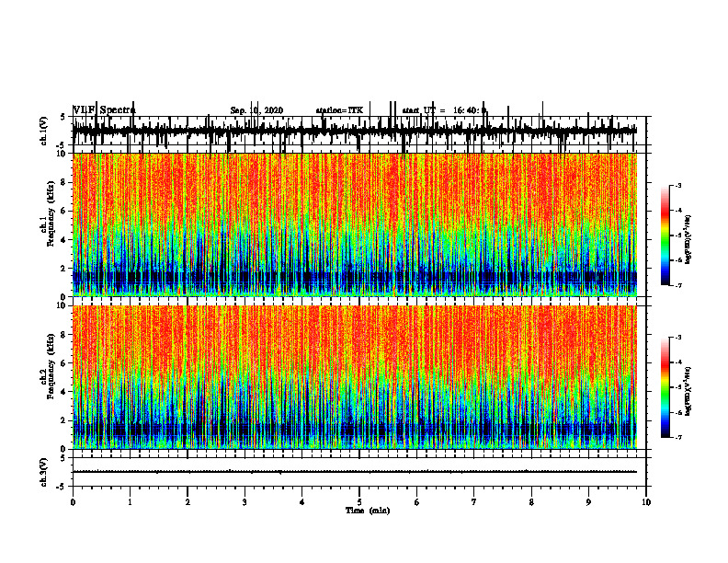Click the "9" tick on the time axis
Image resolution: width=728 pixels, height=563 pixels.
(588, 502)
